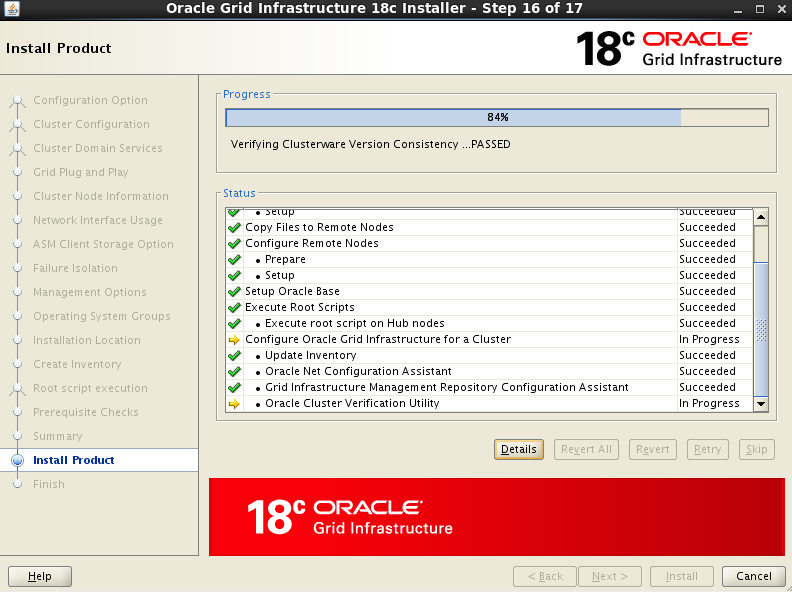Click the status list scroll up arrow

coord(761,217)
